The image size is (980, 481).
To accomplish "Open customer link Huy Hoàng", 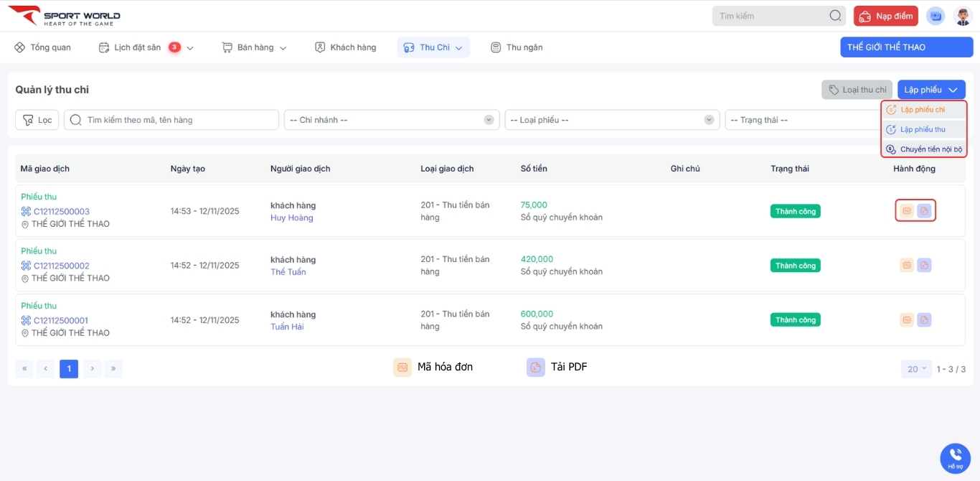I will tap(291, 218).
